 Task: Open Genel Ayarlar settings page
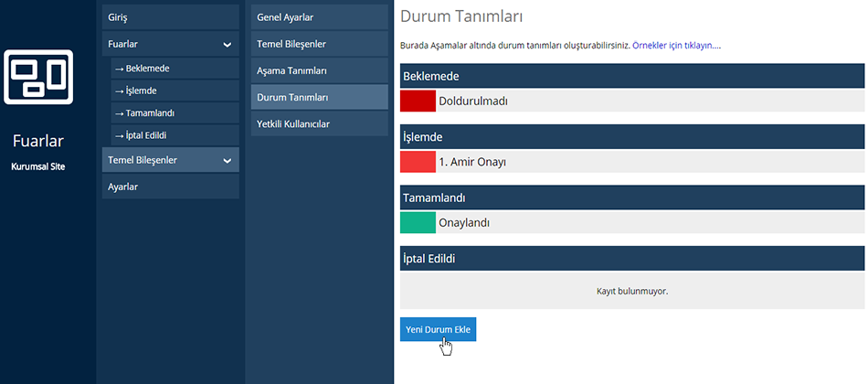[320, 17]
